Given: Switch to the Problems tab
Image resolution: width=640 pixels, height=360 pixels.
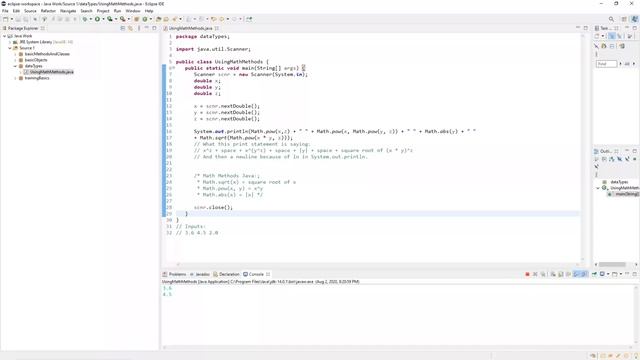Looking at the screenshot, I should coord(175,274).
